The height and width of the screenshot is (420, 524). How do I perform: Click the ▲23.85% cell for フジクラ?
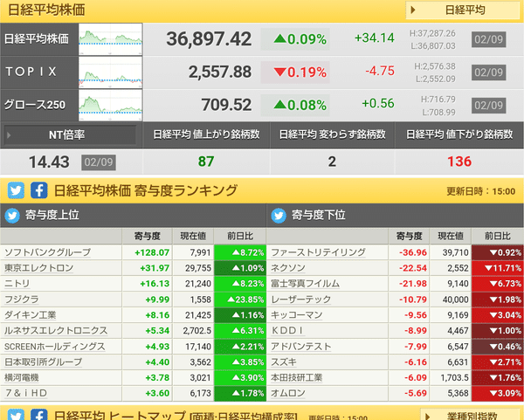(x=240, y=300)
